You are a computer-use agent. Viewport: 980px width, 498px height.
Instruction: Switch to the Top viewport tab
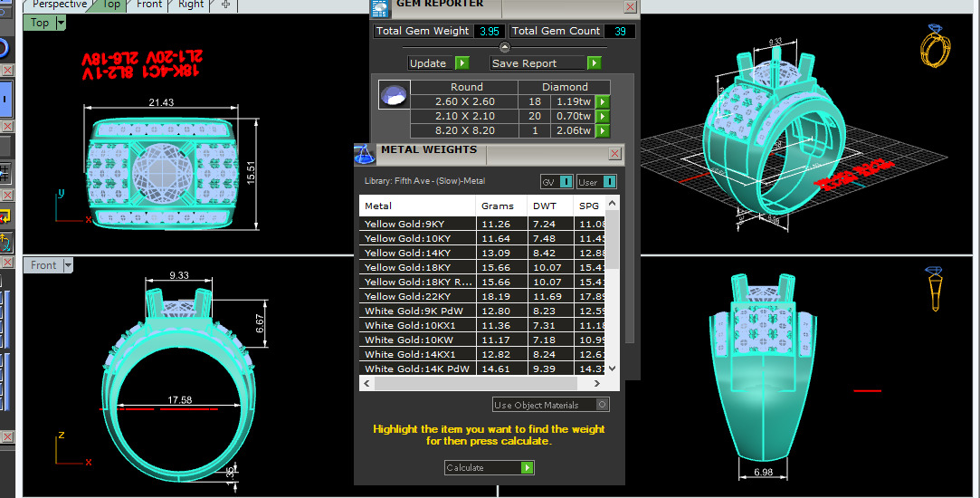(x=111, y=5)
